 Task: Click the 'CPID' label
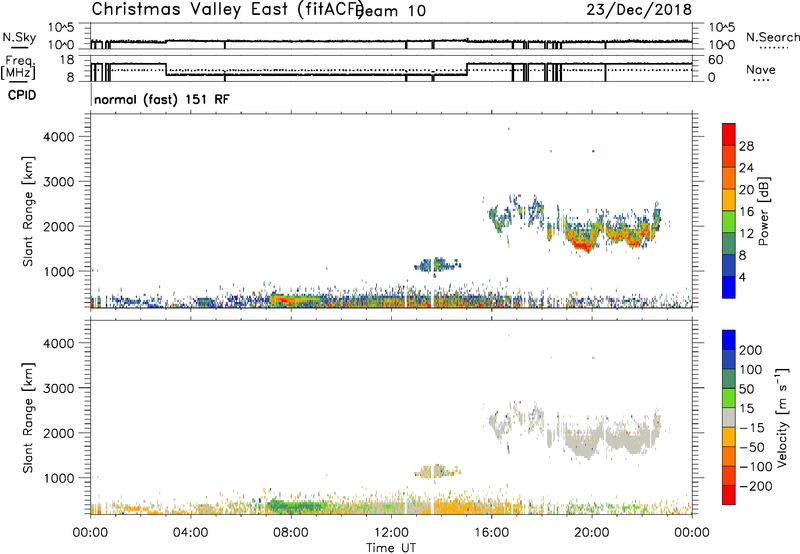pyautogui.click(x=22, y=95)
